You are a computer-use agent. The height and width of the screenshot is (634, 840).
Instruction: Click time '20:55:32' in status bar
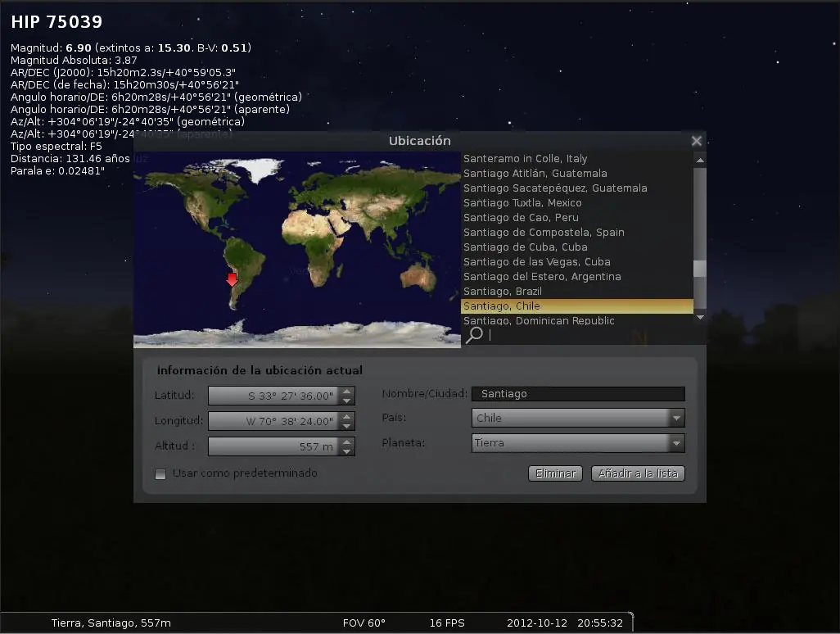tap(600, 623)
